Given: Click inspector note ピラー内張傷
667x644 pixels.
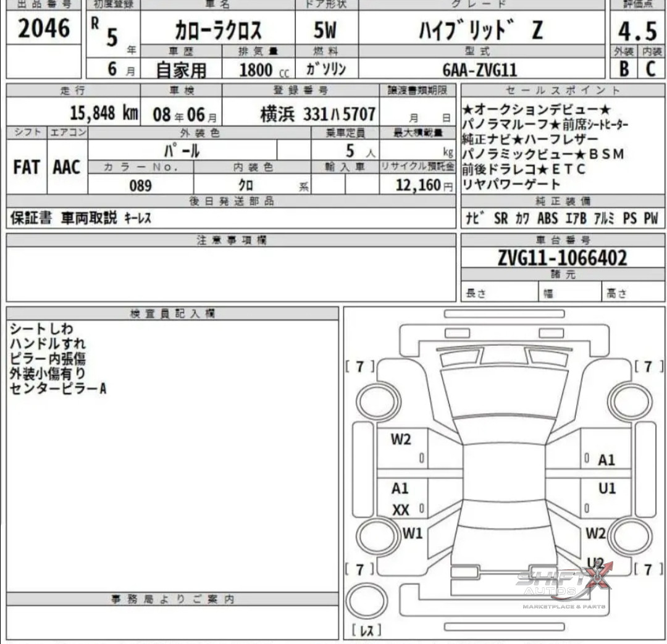Looking at the screenshot, I should [47, 359].
